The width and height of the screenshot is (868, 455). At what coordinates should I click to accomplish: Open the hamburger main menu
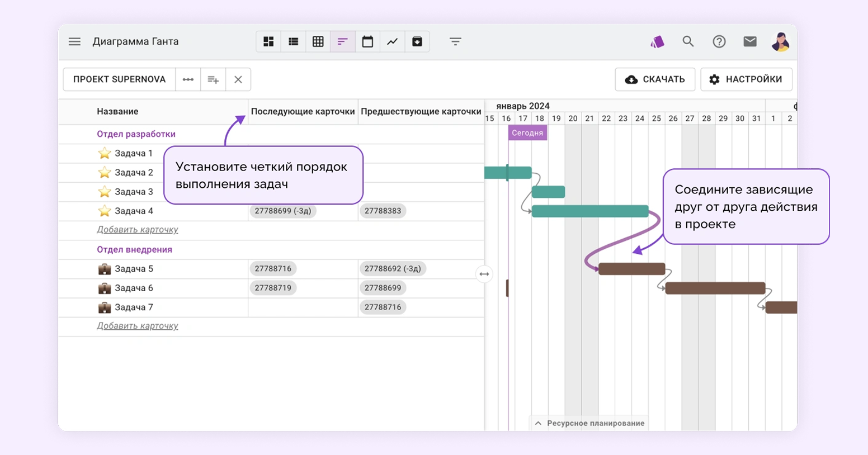(74, 41)
